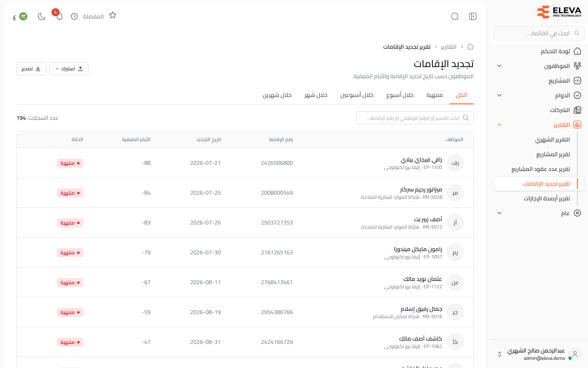Viewport: 588px width, 368px height.
Task: Expand the الموظفون menu chevron
Action: pos(499,66)
